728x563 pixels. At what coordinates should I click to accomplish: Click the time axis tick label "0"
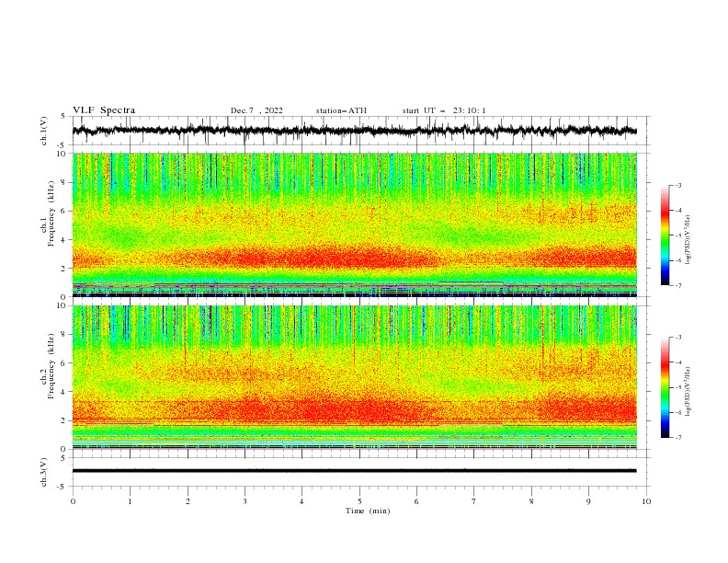(73, 501)
